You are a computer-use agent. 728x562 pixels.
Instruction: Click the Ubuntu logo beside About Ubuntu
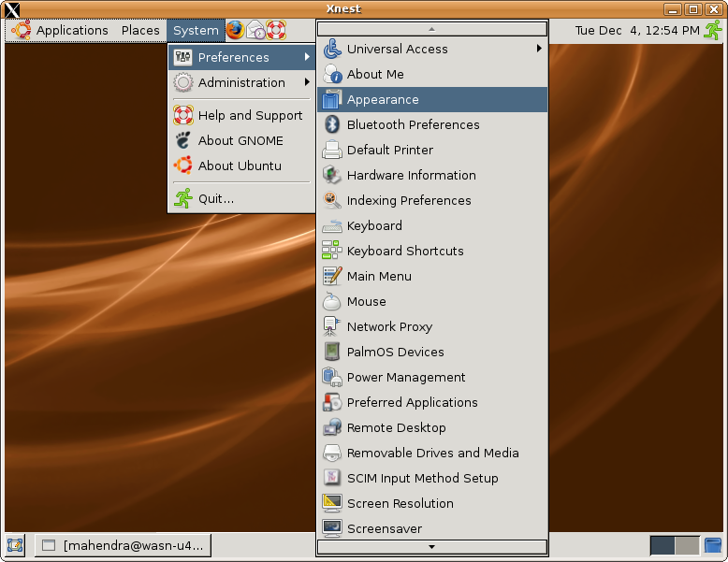coord(182,166)
